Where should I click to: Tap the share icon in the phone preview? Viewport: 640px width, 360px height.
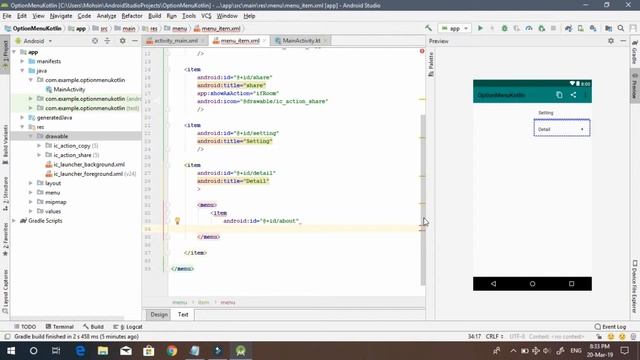573,95
